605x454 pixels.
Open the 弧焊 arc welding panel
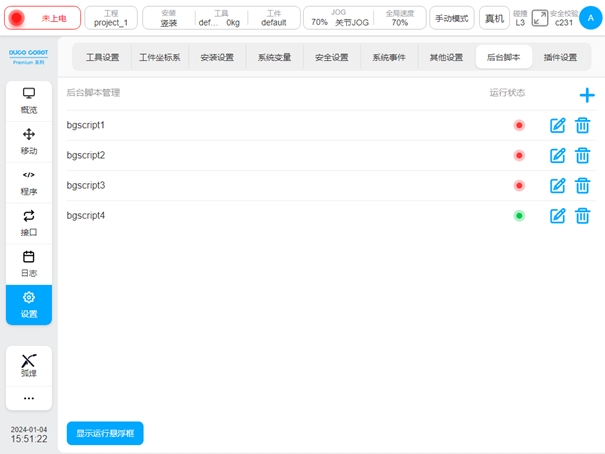[x=29, y=365]
